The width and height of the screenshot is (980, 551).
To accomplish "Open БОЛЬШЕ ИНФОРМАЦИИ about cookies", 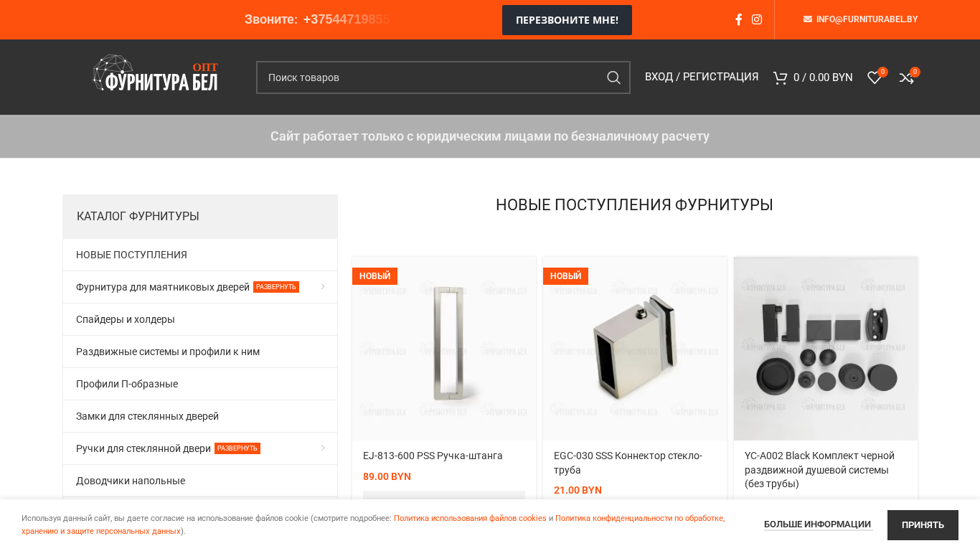I will (817, 524).
